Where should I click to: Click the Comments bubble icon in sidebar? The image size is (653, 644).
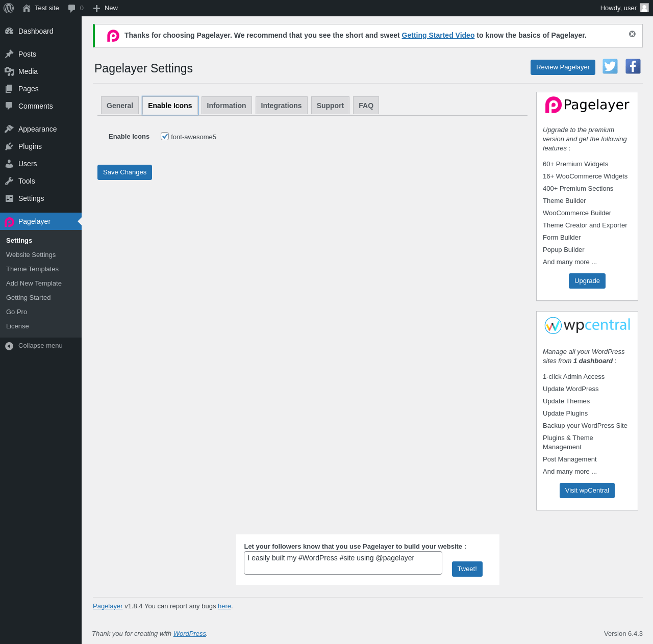click(9, 106)
